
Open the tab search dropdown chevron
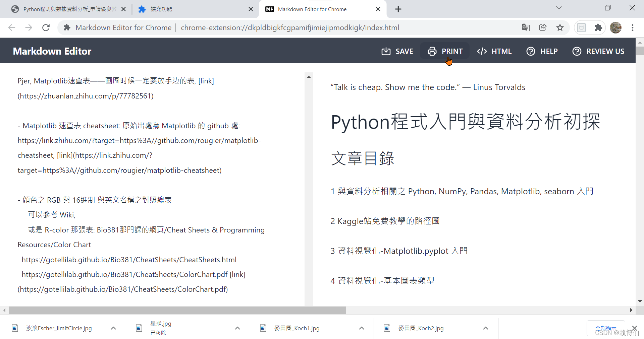pos(559,8)
